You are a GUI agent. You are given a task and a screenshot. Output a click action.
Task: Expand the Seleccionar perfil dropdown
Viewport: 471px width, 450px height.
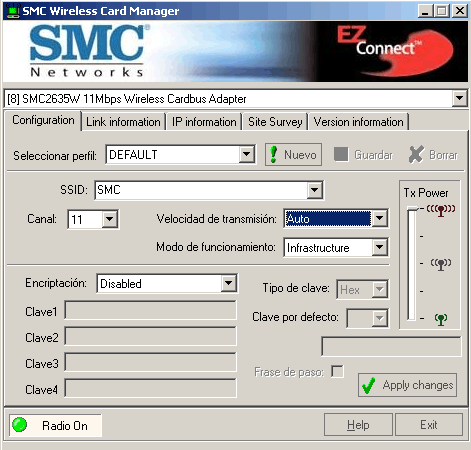point(247,154)
